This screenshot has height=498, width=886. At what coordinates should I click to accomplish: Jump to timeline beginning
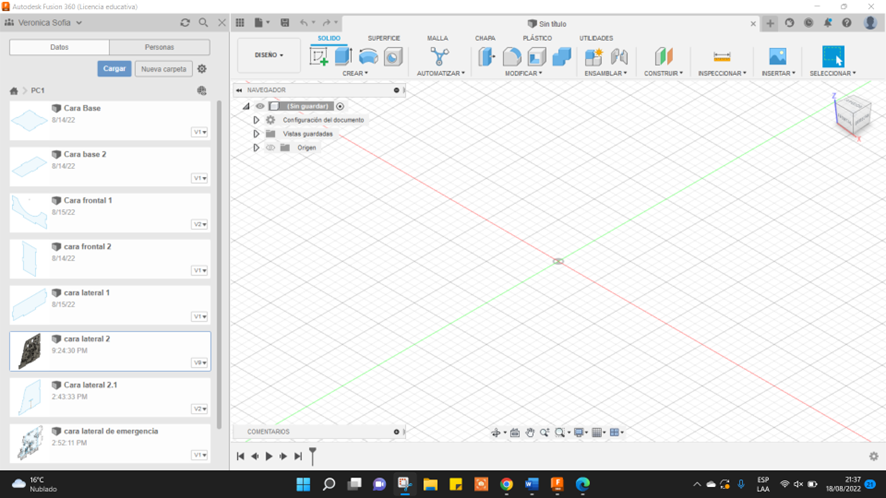240,456
